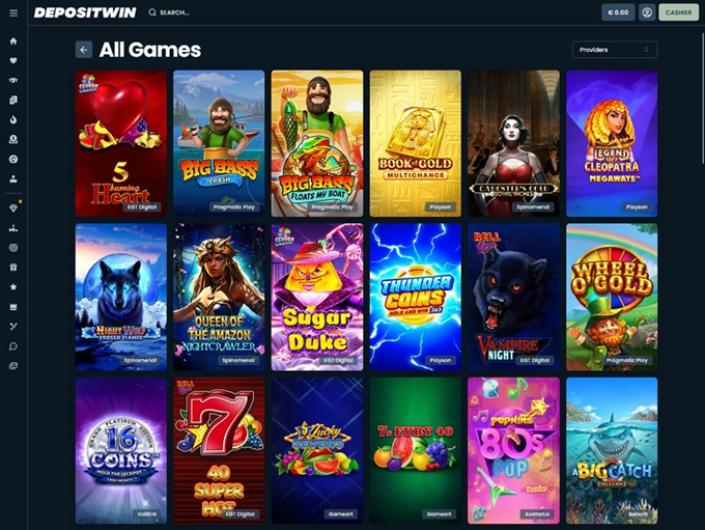Open the star icon in sidebar
This screenshot has height=530, width=705.
pyautogui.click(x=13, y=287)
